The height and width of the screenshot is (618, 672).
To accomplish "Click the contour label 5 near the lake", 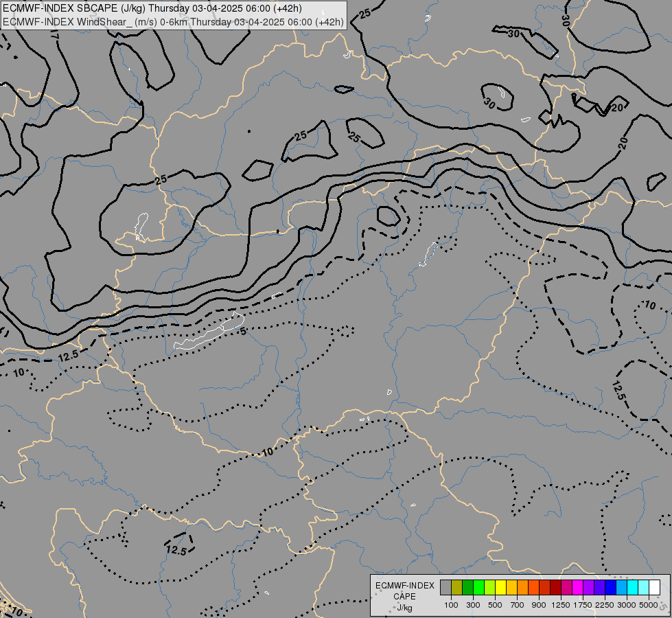I will tap(243, 331).
